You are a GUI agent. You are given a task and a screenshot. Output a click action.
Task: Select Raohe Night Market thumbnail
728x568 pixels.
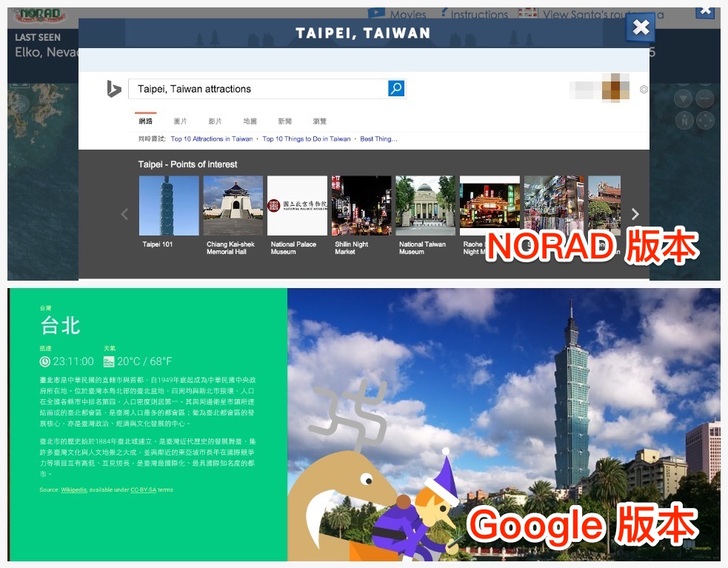pos(490,206)
